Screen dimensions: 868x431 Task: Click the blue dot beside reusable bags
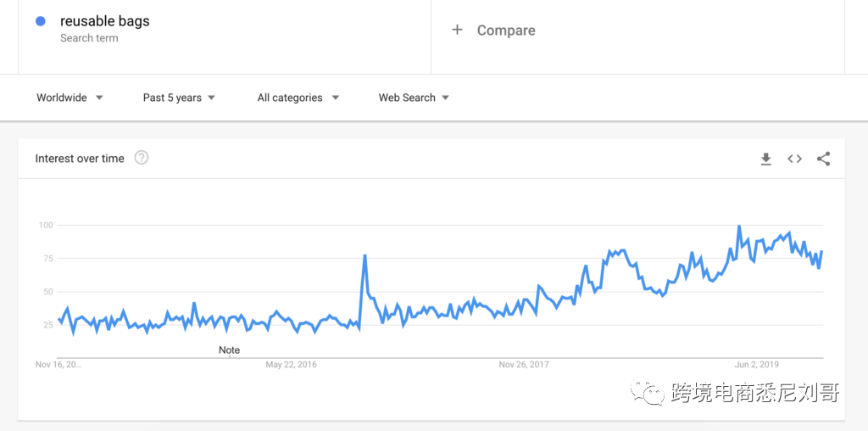tap(41, 21)
